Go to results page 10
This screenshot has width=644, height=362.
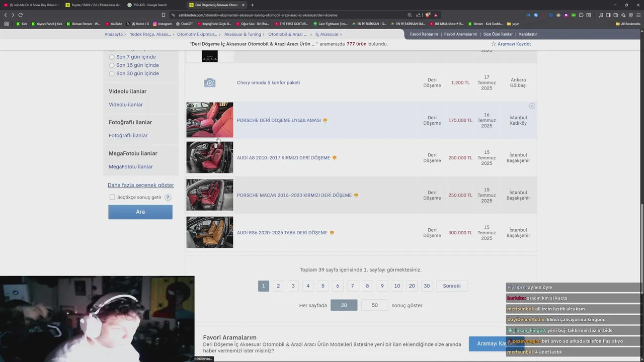pos(397,286)
